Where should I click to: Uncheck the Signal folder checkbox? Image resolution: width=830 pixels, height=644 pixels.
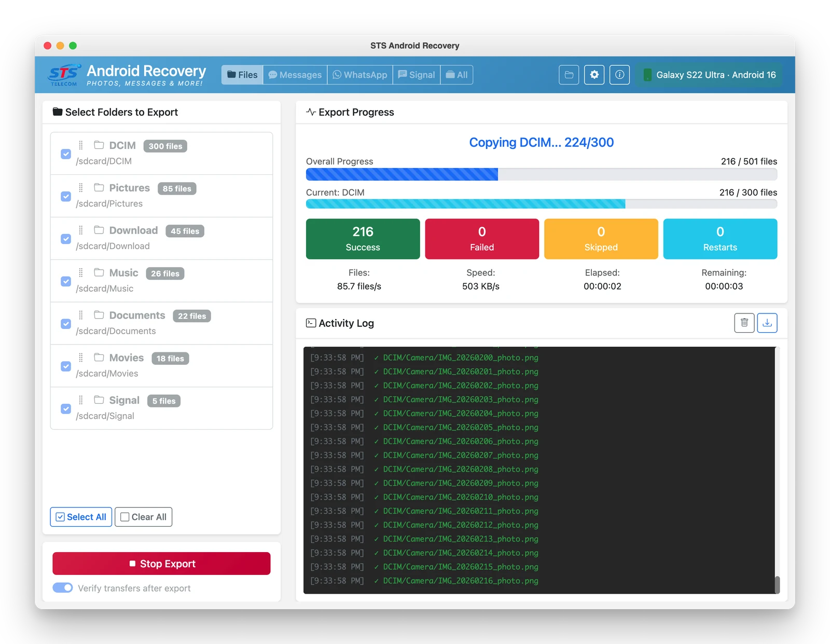[x=66, y=409]
